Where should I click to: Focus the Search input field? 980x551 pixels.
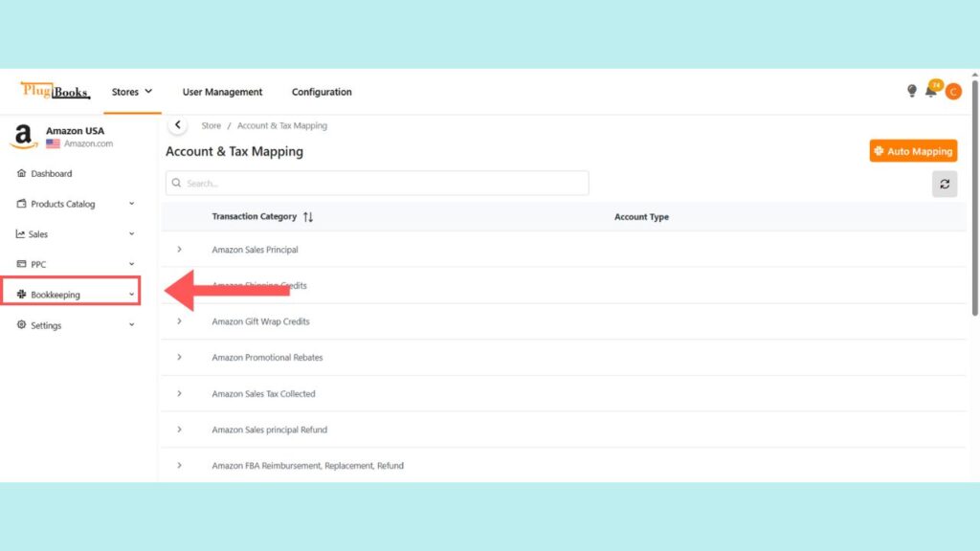[x=377, y=183]
